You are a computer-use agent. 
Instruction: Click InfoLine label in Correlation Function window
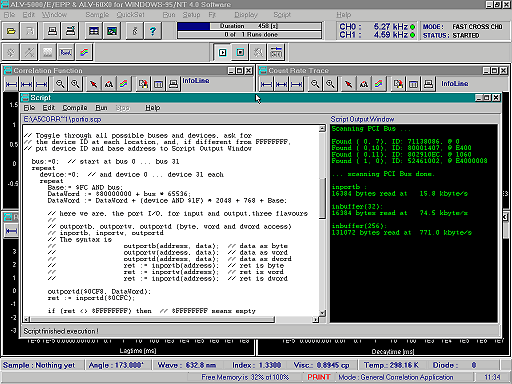pos(196,80)
